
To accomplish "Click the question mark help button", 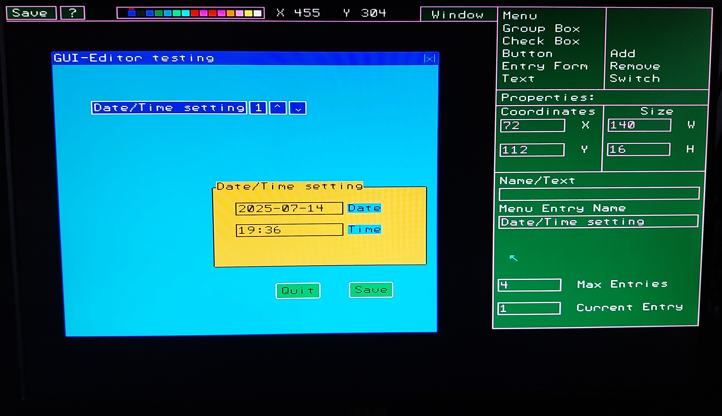I will (x=72, y=13).
